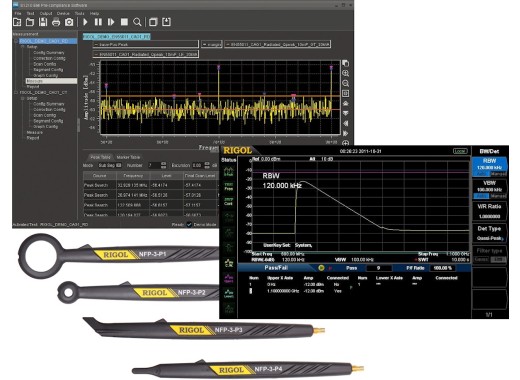This screenshot has width=520, height=380.
Task: Stop the scan using the square icon
Action: (x=124, y=22)
